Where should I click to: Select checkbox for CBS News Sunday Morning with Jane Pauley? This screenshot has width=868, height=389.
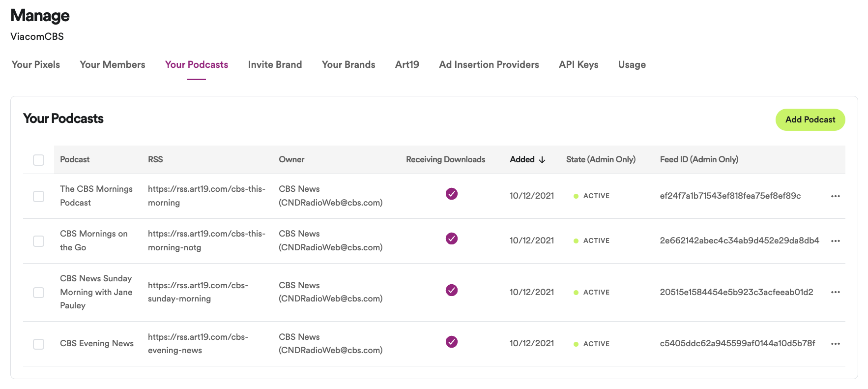point(38,293)
